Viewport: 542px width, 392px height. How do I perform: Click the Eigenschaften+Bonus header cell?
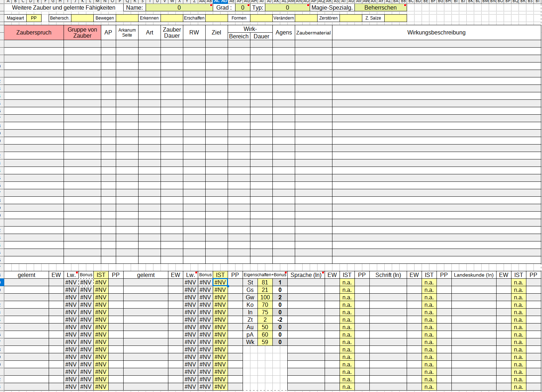[265, 275]
